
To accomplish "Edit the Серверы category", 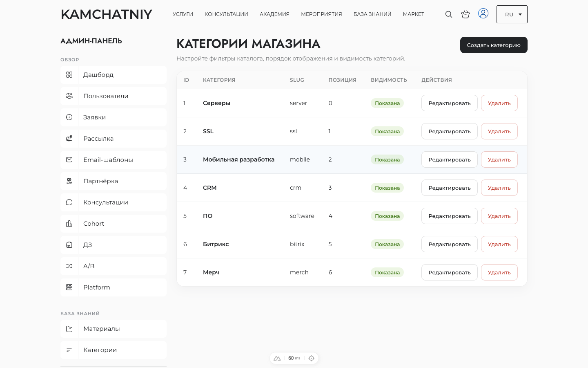I will pos(450,103).
